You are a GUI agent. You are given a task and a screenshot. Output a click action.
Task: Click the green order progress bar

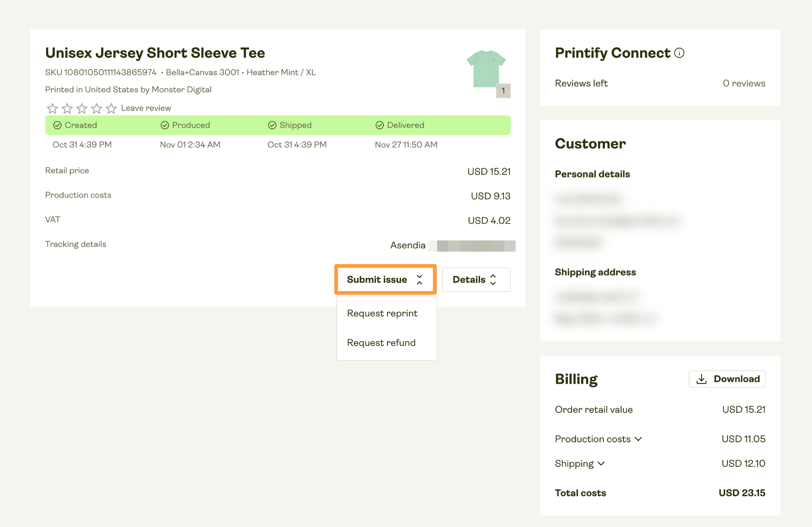[x=277, y=125]
